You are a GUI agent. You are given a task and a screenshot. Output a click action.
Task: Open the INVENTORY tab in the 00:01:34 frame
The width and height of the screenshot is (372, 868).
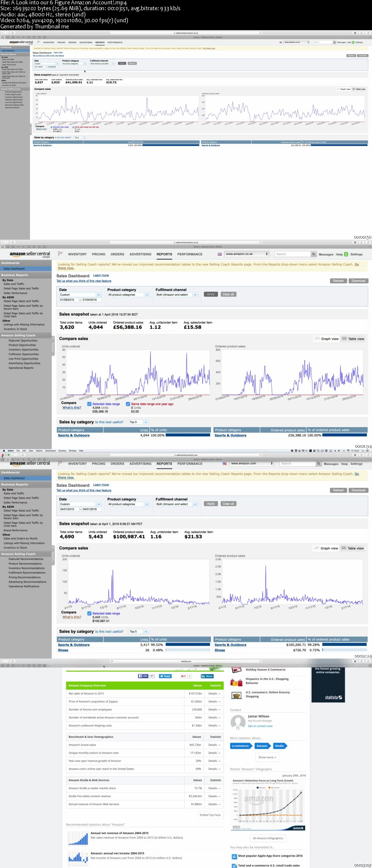click(x=77, y=254)
